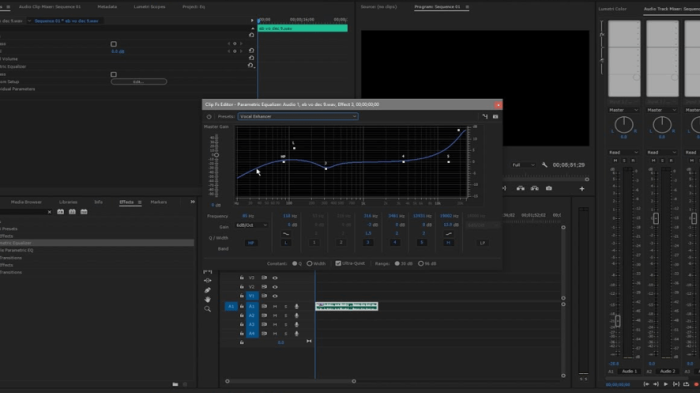Toggle the HP band button
This screenshot has height=393, width=700.
pos(251,242)
